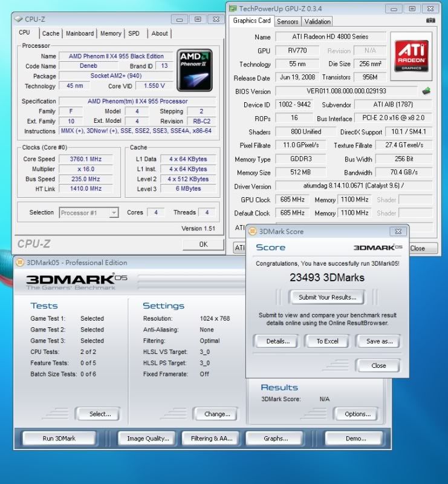Click Close button in 3DMark Score dialog
The height and width of the screenshot is (484, 448).
click(x=378, y=365)
